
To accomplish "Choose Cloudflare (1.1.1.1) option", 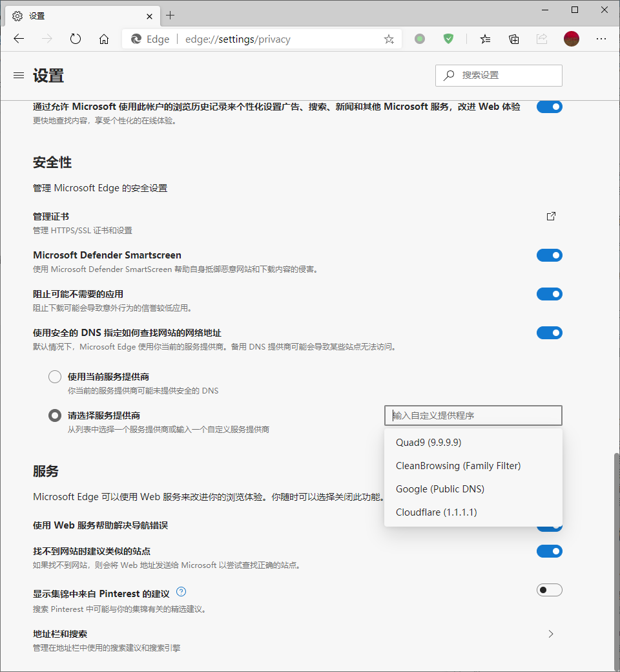I will [x=473, y=512].
